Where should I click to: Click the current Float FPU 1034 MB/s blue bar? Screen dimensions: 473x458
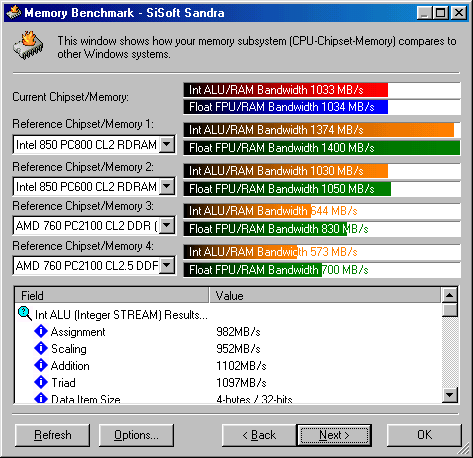point(286,107)
